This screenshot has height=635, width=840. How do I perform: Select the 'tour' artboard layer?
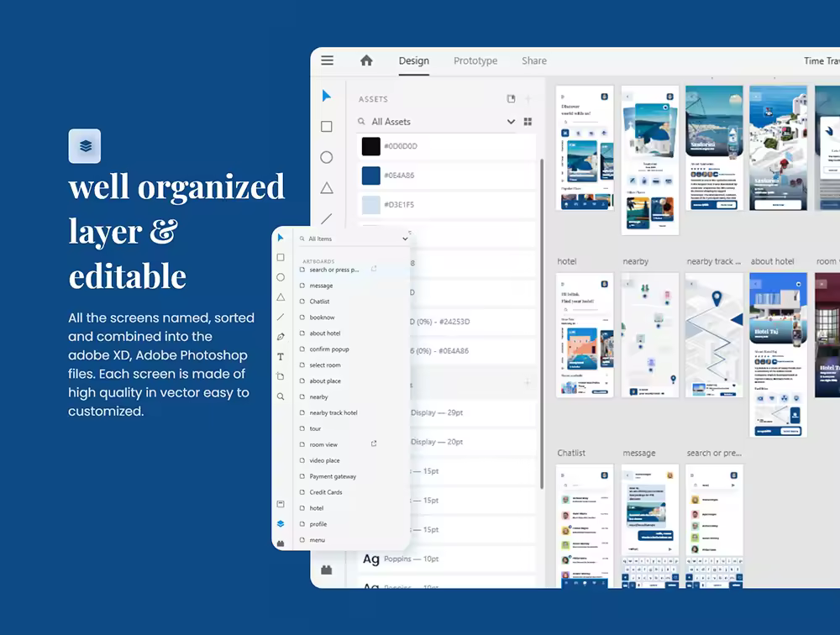(x=315, y=428)
